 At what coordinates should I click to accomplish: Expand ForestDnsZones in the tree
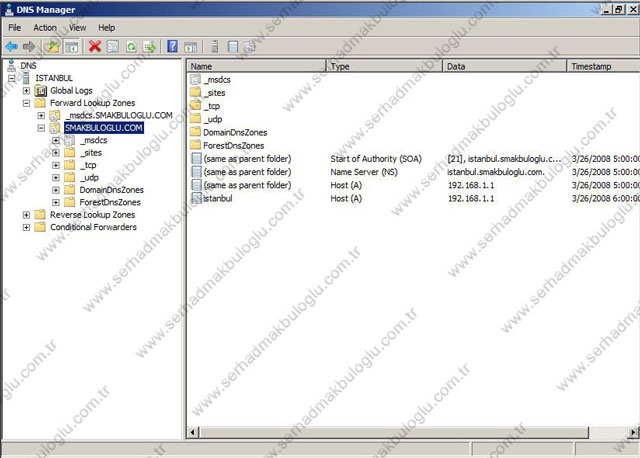[x=56, y=202]
